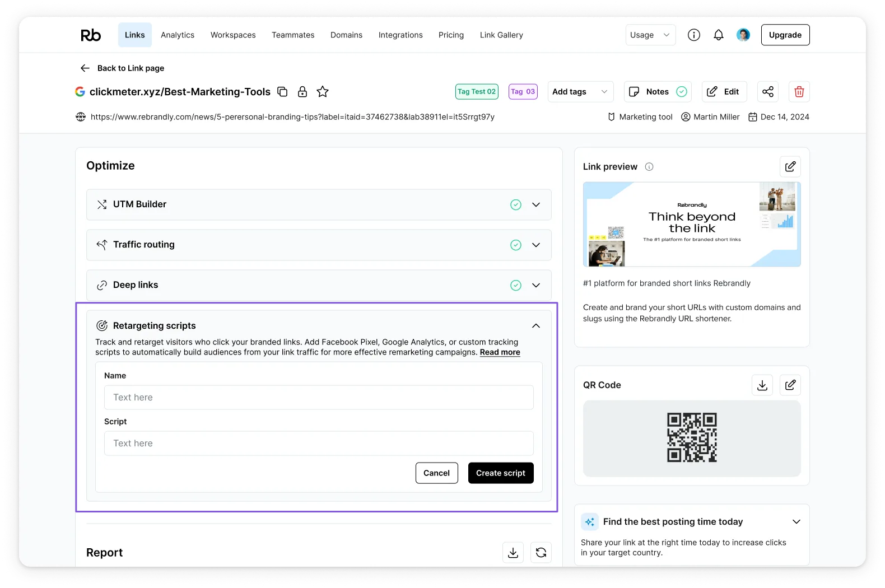Image resolution: width=885 pixels, height=588 pixels.
Task: Expand the Traffic routing section
Action: pos(536,245)
